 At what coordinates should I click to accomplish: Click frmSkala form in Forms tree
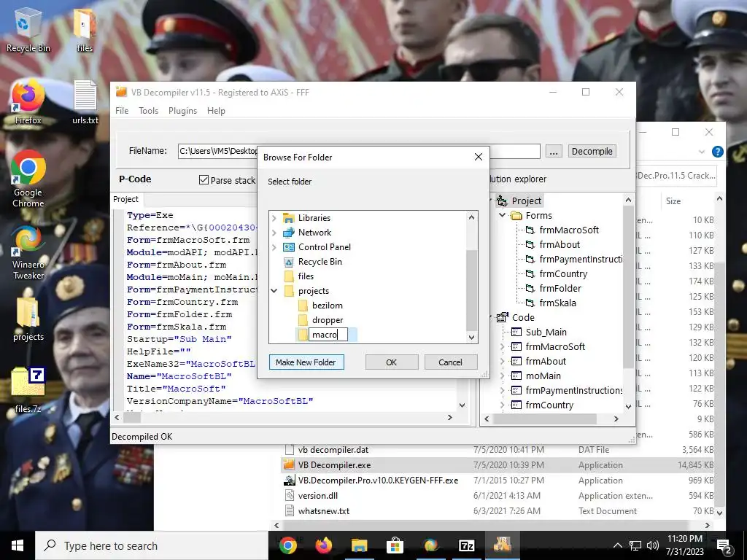pyautogui.click(x=557, y=303)
